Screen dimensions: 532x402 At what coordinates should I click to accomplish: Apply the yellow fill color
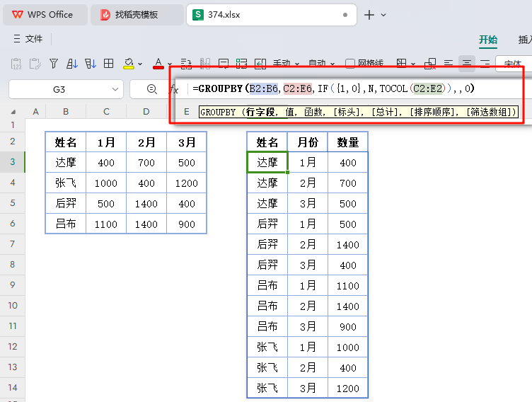(129, 64)
